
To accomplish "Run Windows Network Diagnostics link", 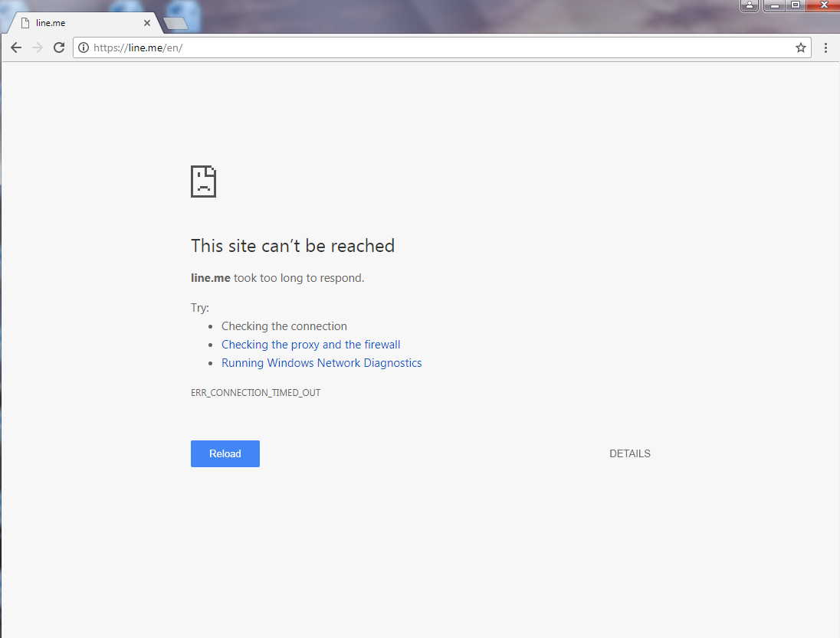I will [x=321, y=363].
